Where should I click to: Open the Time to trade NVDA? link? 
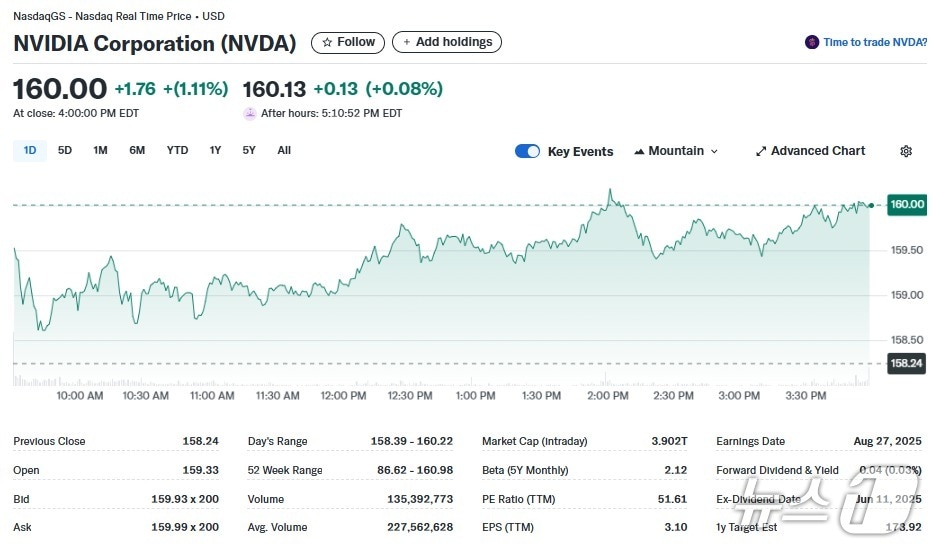(x=874, y=42)
